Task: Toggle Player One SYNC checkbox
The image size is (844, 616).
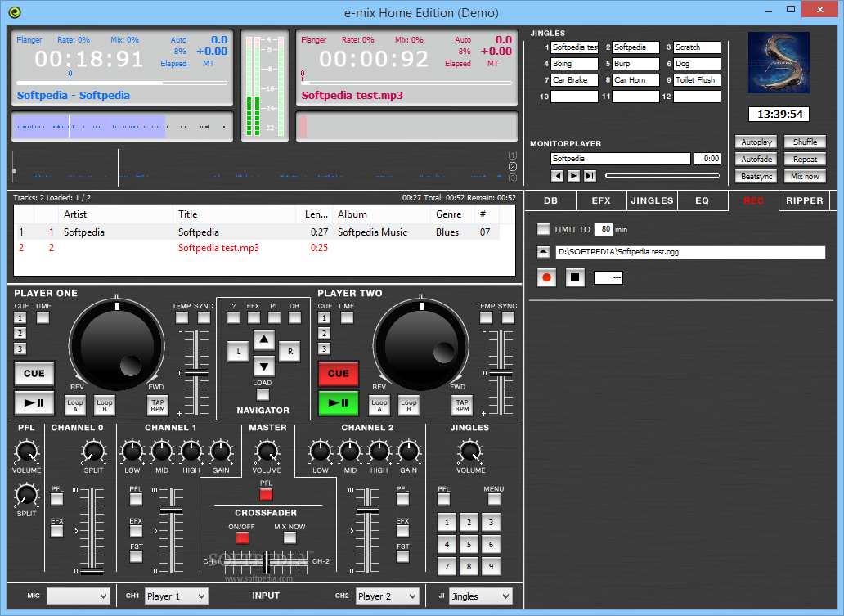Action: (x=204, y=317)
